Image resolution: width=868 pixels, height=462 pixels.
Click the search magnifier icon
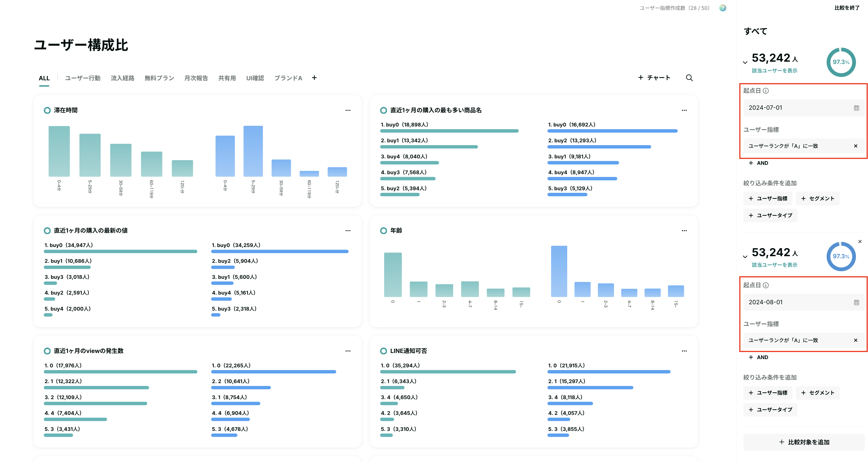689,78
